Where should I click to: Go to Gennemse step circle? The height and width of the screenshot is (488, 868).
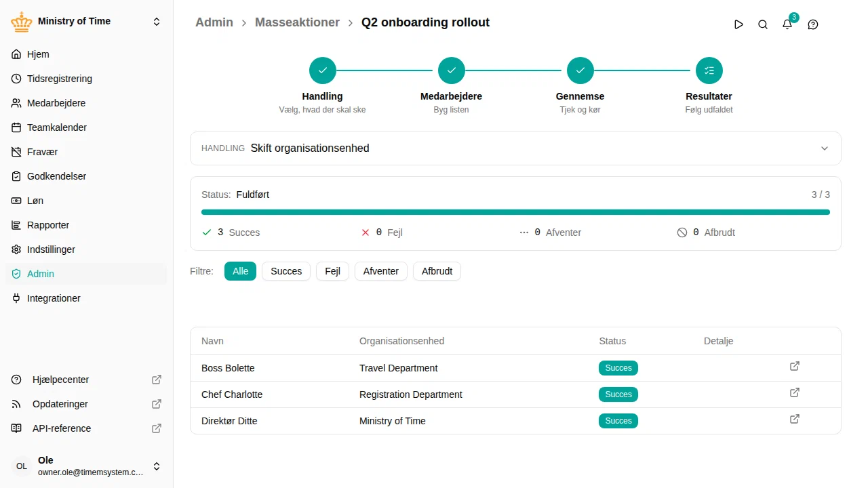580,70
